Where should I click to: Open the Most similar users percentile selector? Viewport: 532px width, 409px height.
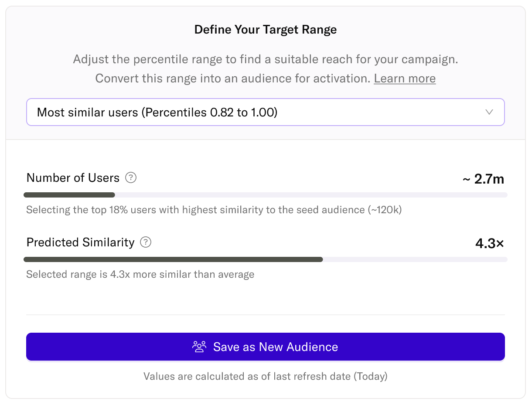coord(265,112)
